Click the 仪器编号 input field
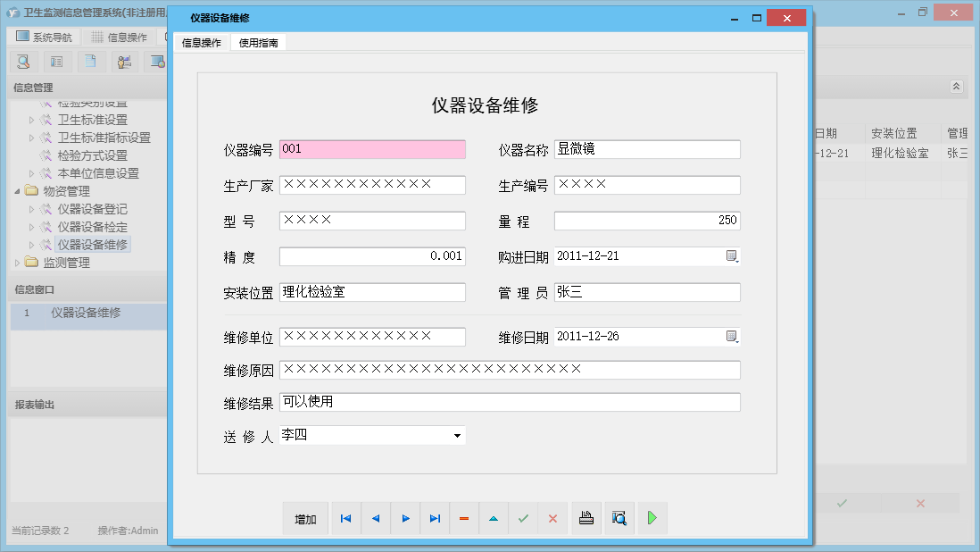Image resolution: width=980 pixels, height=552 pixels. click(x=370, y=149)
